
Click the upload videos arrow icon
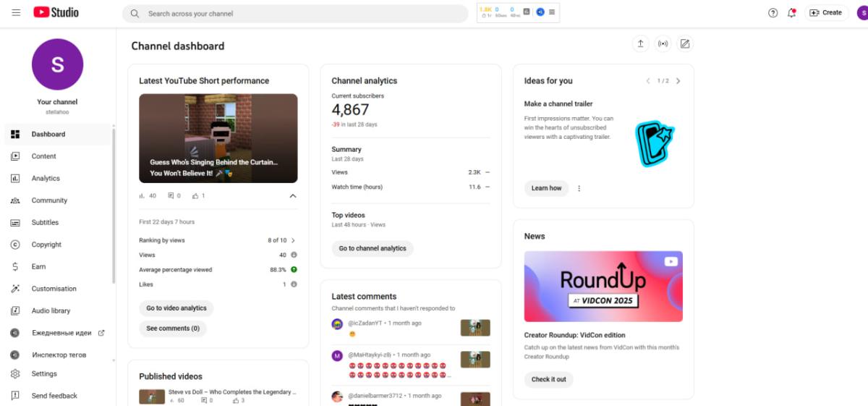coord(640,44)
